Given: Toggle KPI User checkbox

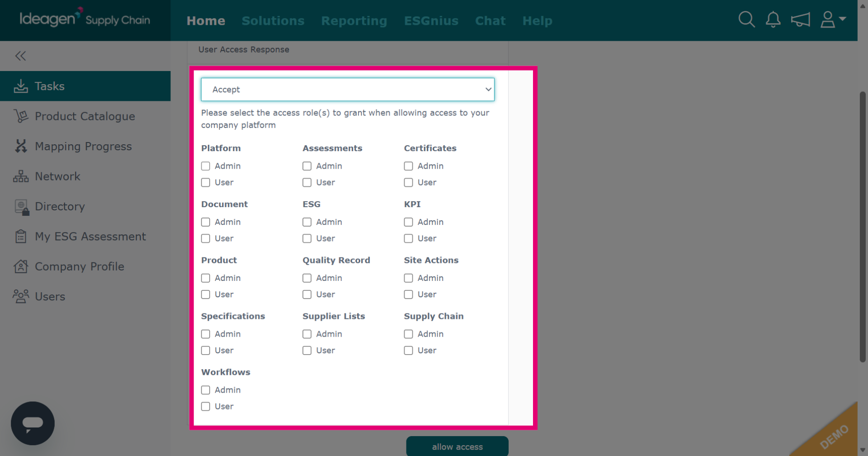Looking at the screenshot, I should click(x=408, y=238).
